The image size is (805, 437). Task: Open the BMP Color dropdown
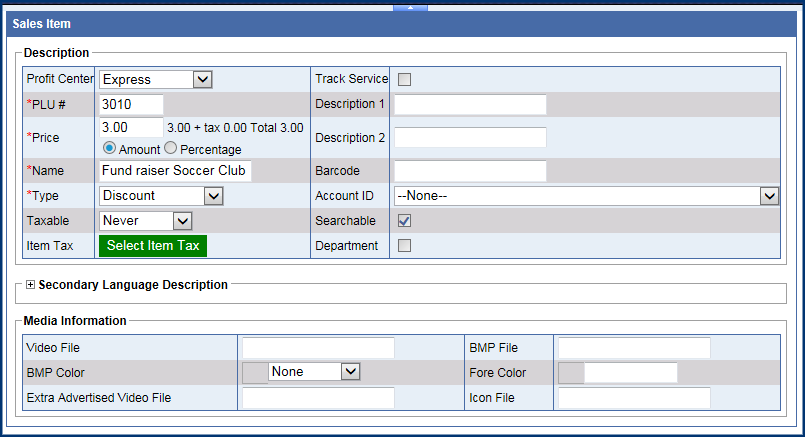click(314, 371)
